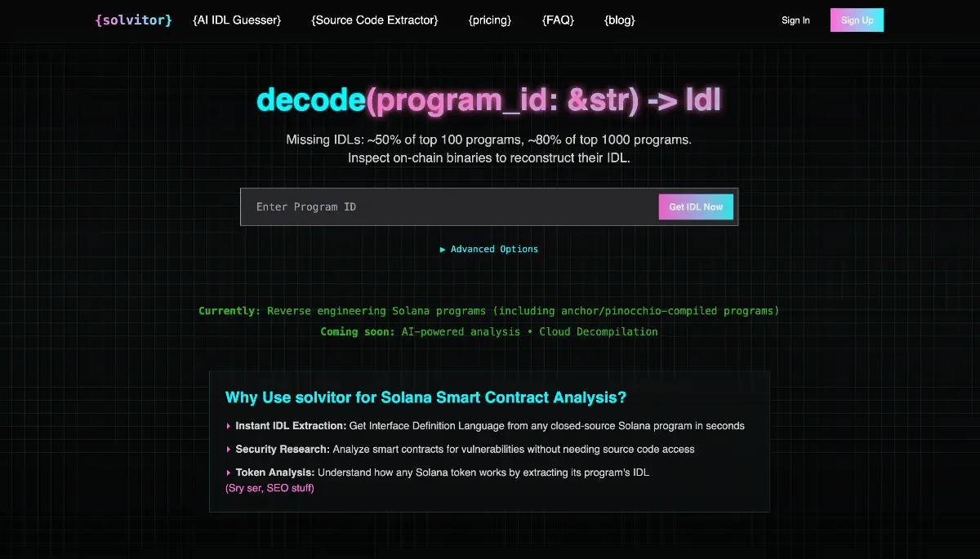Click the arrow bullet beside Instant IDL Extraction

[229, 426]
